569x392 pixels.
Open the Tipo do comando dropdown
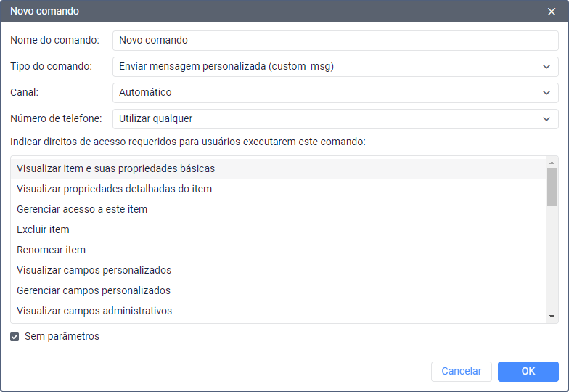[x=335, y=67]
